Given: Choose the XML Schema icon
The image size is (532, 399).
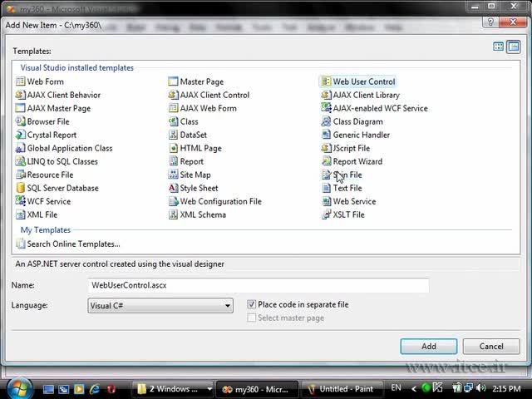Looking at the screenshot, I should (173, 214).
